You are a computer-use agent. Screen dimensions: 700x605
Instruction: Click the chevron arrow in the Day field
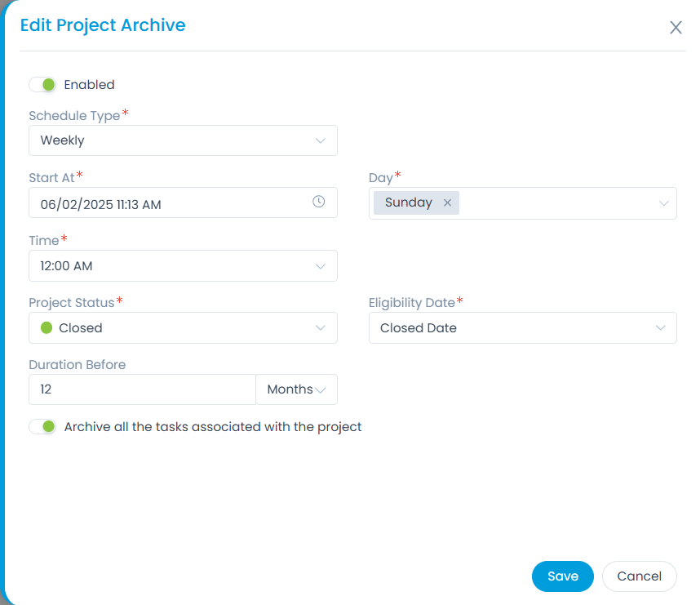pos(664,203)
